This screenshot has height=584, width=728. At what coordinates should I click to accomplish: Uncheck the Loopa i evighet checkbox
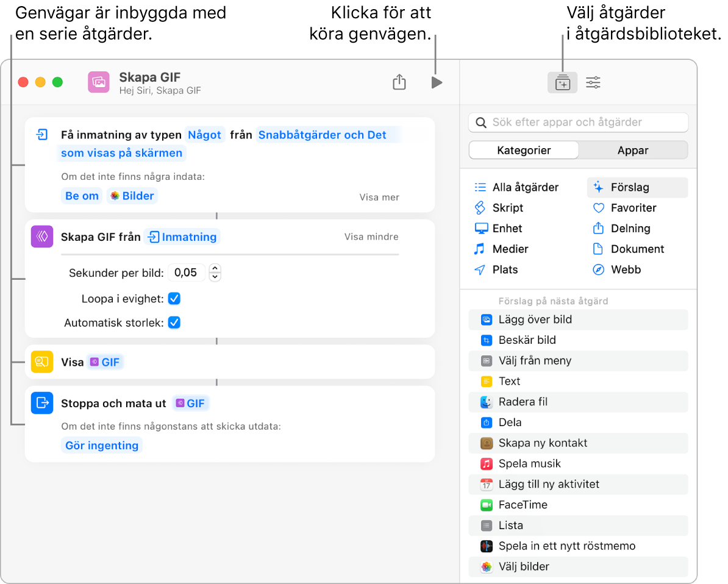tap(174, 299)
